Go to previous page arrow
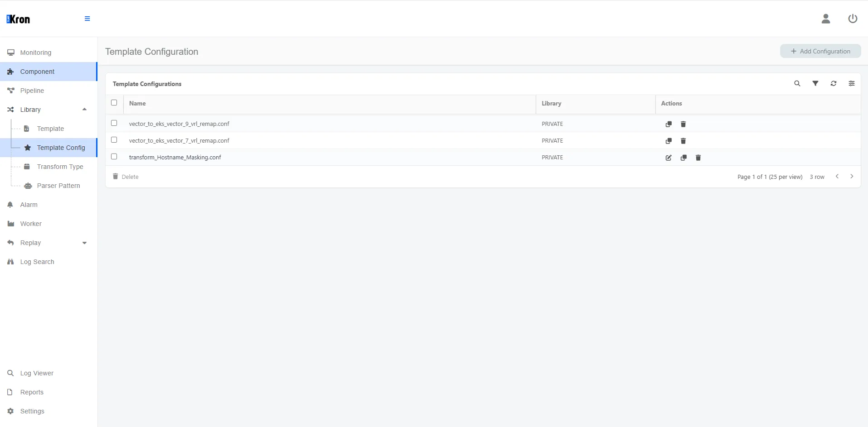This screenshot has width=868, height=427. [x=837, y=177]
